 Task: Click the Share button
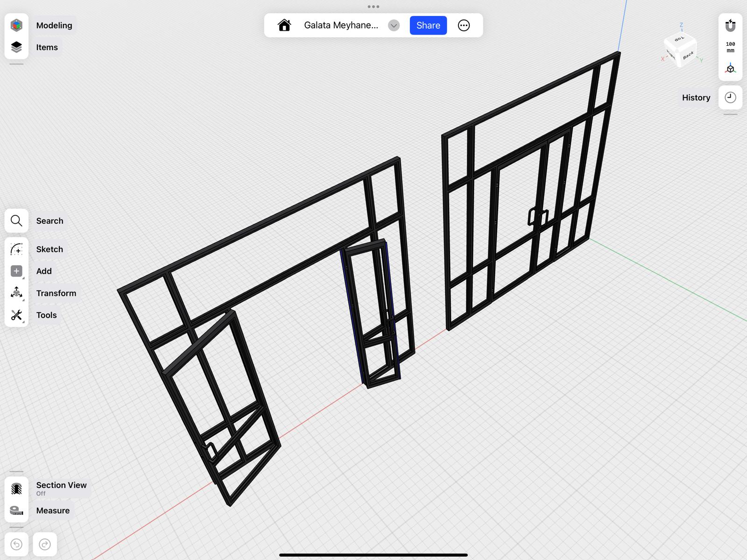428,25
